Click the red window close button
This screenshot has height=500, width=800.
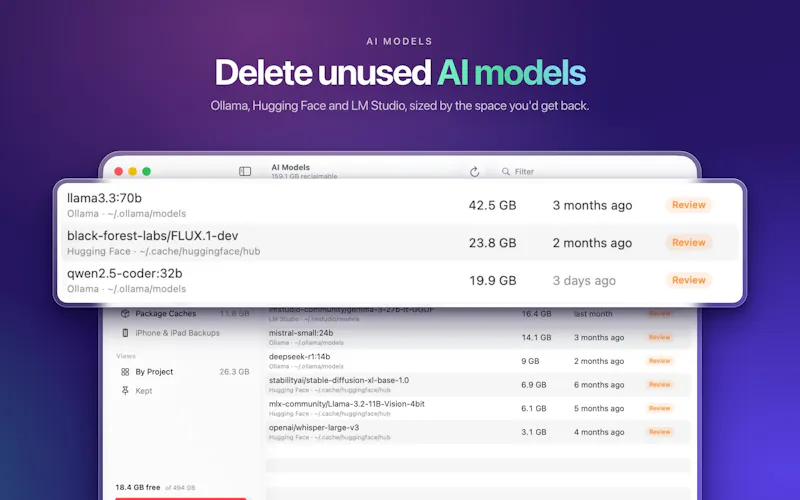click(x=118, y=171)
